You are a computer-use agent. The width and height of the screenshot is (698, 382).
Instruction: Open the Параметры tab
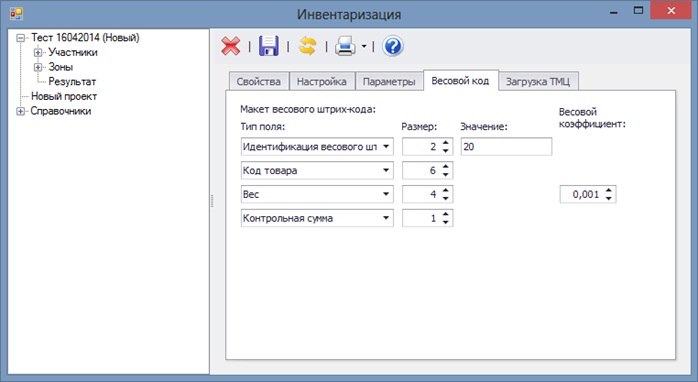[389, 81]
